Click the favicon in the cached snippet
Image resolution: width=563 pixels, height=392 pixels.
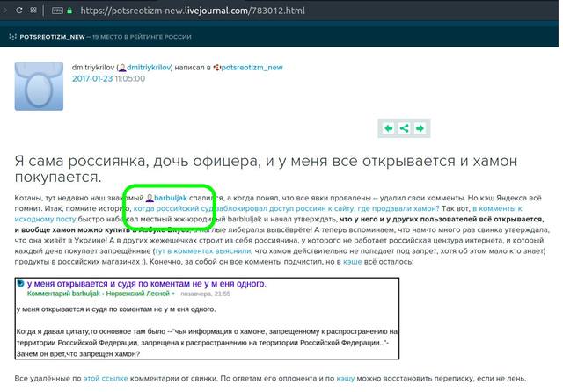pyautogui.click(x=20, y=283)
